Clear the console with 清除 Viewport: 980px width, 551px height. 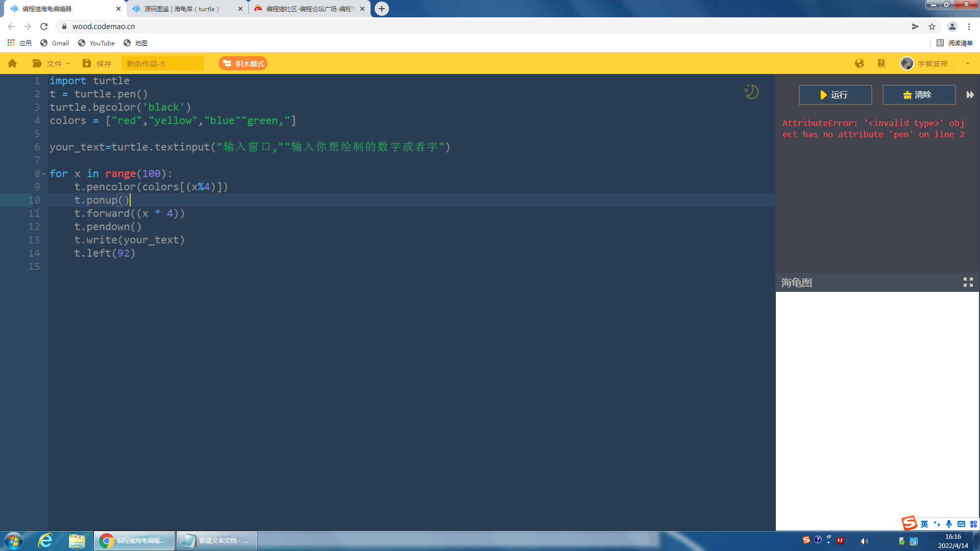919,95
